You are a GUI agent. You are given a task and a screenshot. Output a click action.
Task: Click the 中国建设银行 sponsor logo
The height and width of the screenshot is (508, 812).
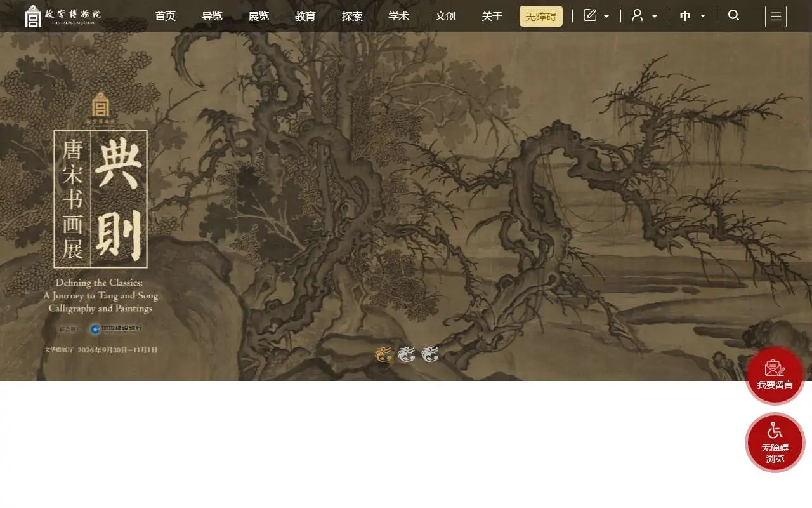116,329
